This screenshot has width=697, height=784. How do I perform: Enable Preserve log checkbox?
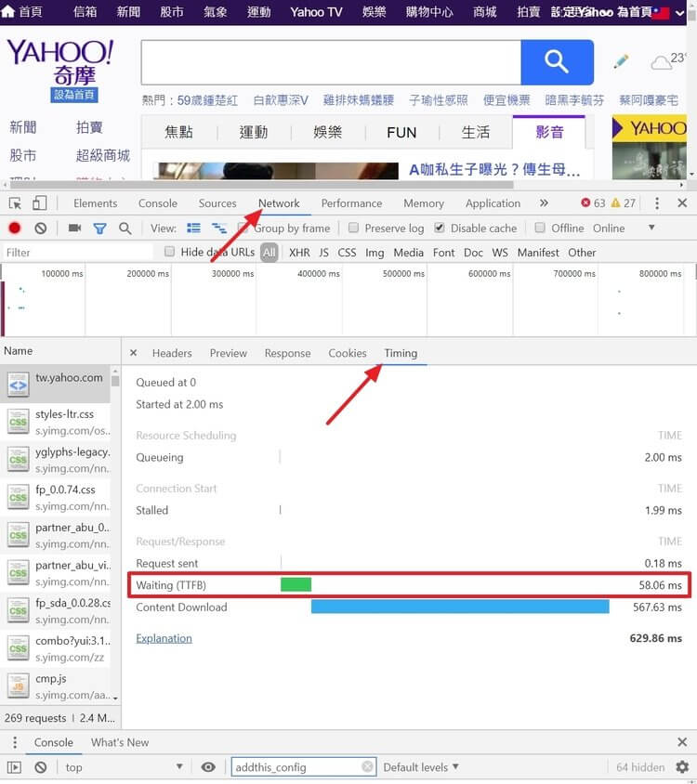click(353, 228)
